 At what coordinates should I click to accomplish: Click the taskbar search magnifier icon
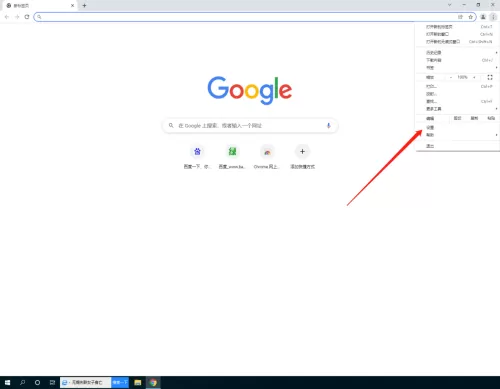22,382
